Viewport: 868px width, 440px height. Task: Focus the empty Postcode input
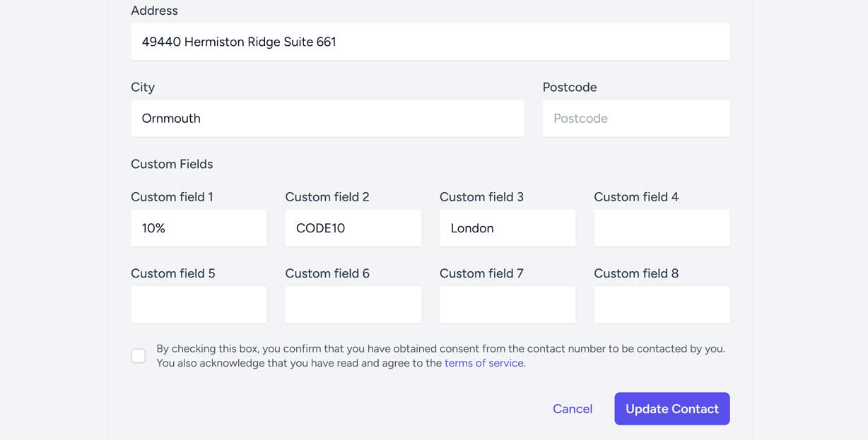[x=635, y=118]
